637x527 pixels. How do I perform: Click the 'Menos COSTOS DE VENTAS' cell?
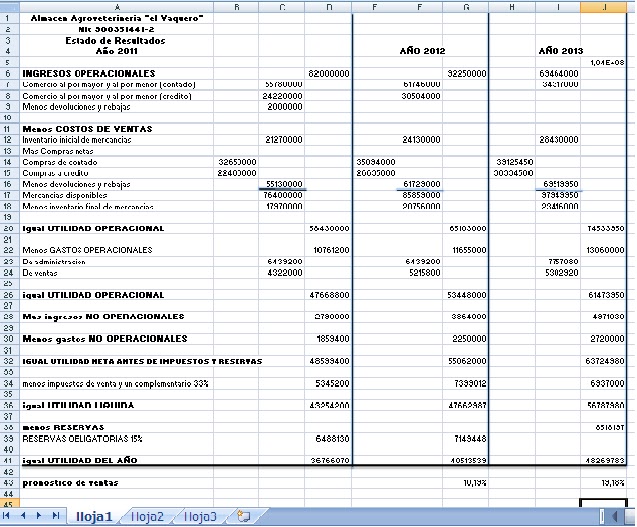click(117, 129)
